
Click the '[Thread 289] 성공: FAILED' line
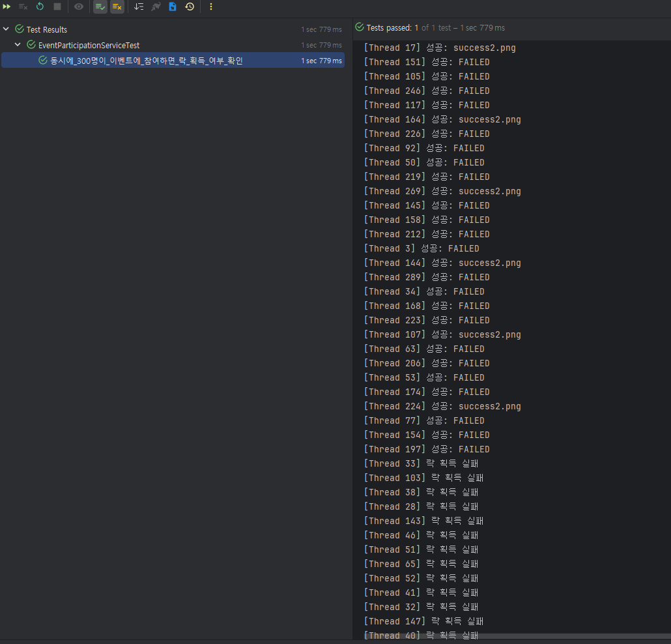click(x=427, y=278)
